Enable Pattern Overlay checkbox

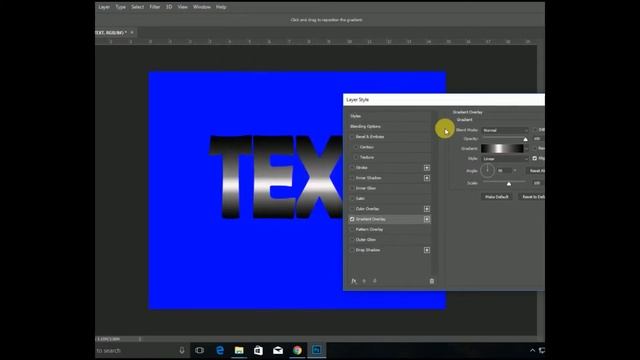click(352, 229)
